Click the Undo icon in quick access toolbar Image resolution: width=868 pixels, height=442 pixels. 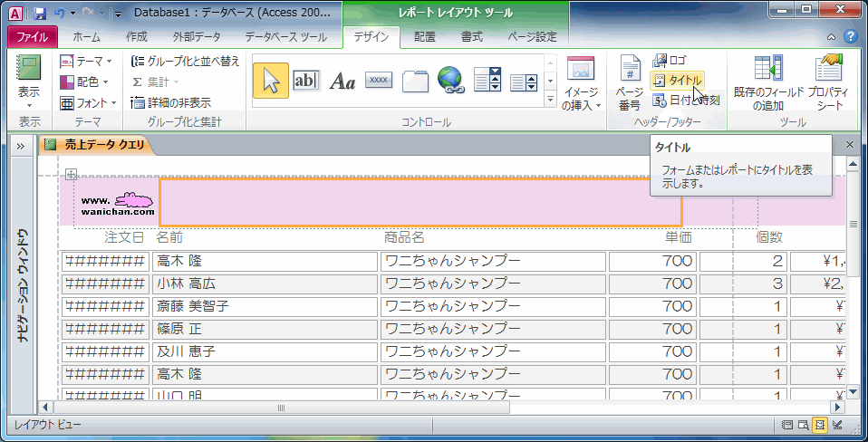click(60, 13)
